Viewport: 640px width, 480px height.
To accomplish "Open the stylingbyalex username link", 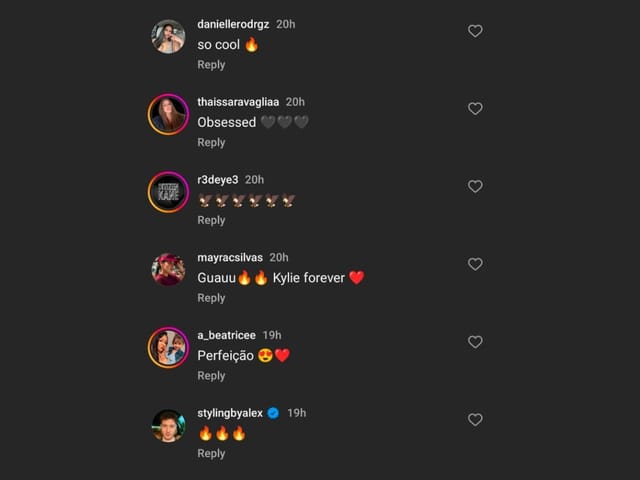I will click(229, 413).
